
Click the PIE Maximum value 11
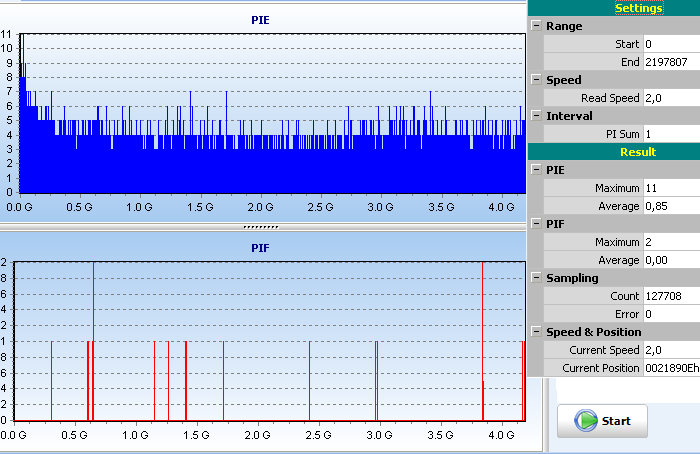[x=671, y=188]
